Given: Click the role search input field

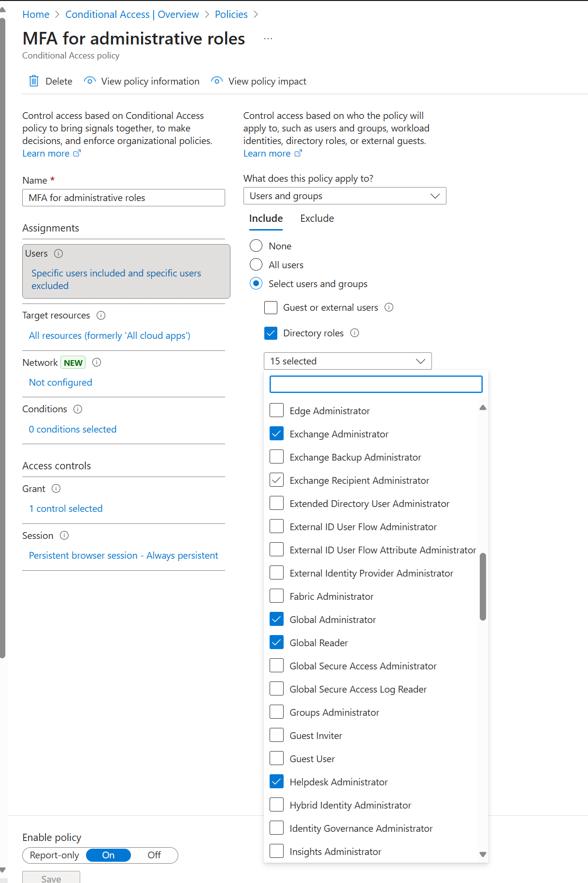Looking at the screenshot, I should (x=376, y=384).
